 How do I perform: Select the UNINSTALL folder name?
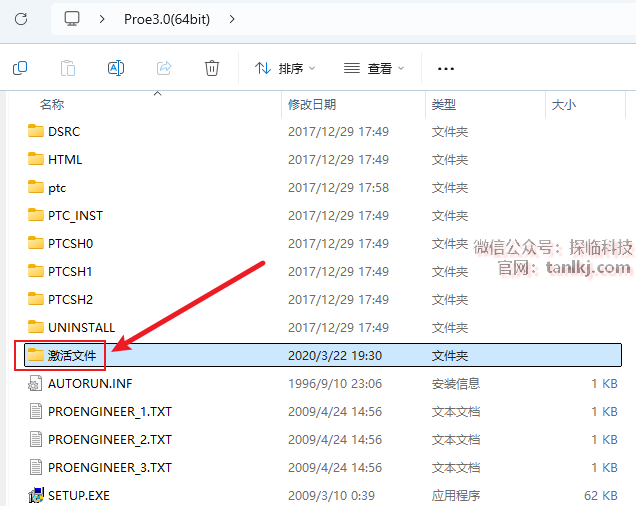[82, 327]
